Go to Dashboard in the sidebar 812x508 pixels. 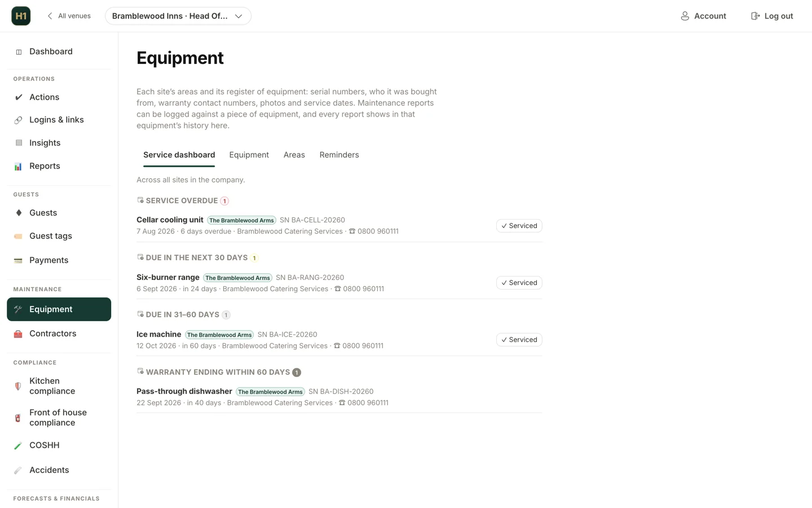pyautogui.click(x=59, y=51)
